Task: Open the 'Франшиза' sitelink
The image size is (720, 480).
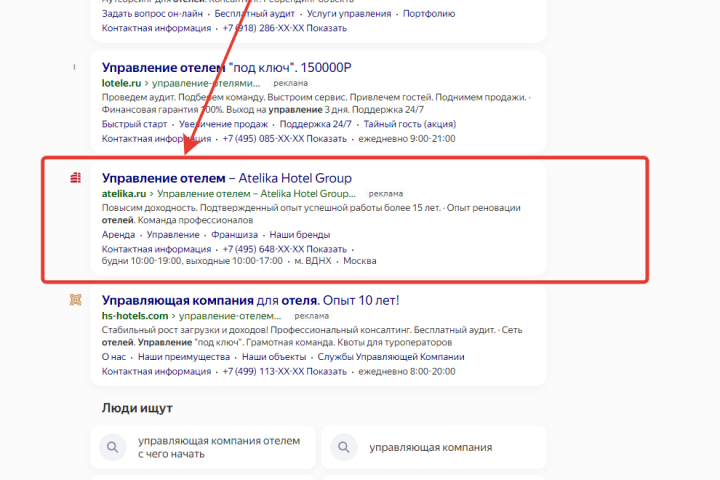Action: pyautogui.click(x=234, y=235)
